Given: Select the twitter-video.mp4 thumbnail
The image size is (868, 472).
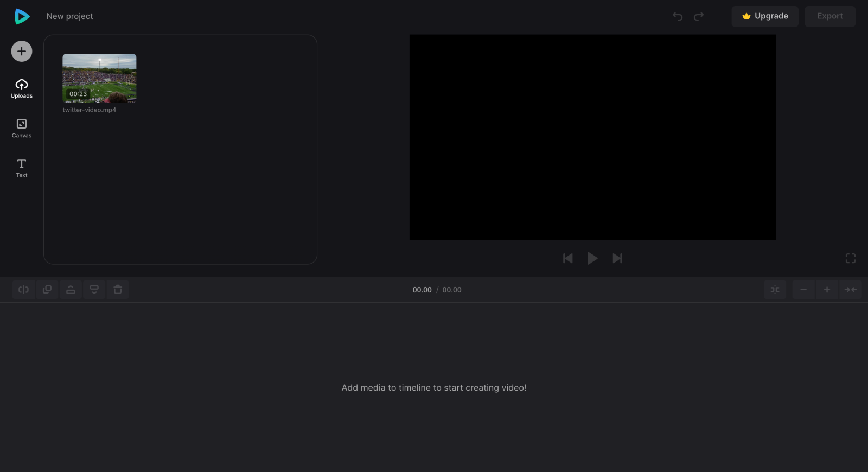Looking at the screenshot, I should [x=99, y=78].
